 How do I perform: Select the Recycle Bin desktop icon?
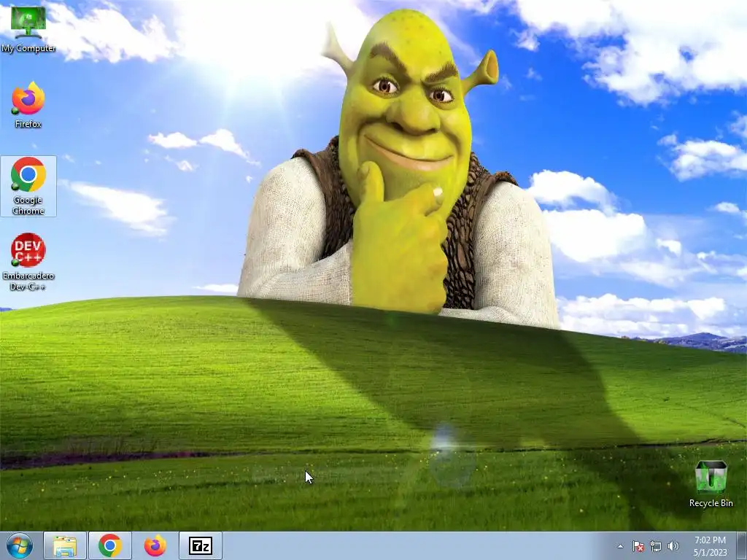point(711,483)
